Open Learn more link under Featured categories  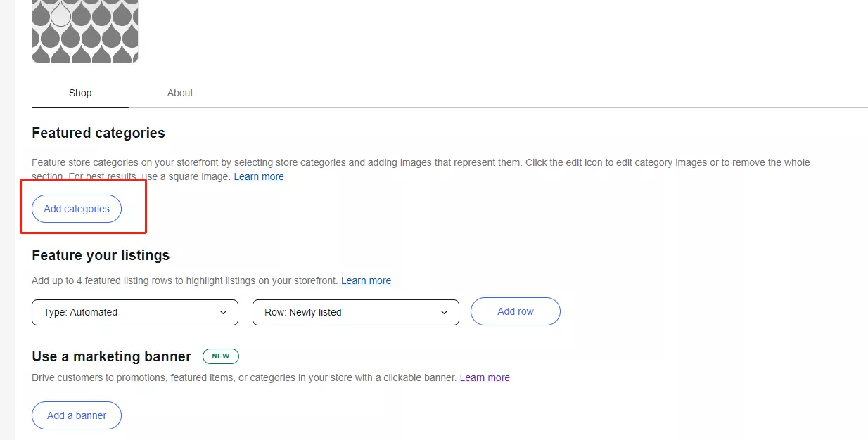(259, 176)
